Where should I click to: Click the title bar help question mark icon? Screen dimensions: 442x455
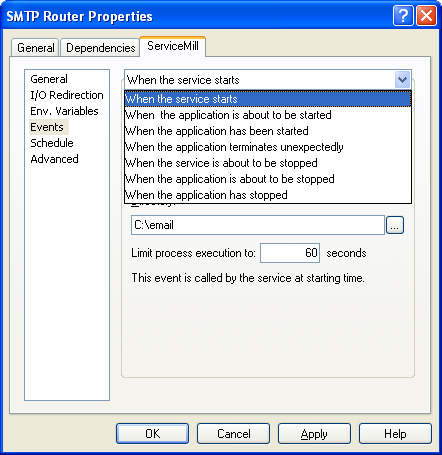(x=403, y=16)
